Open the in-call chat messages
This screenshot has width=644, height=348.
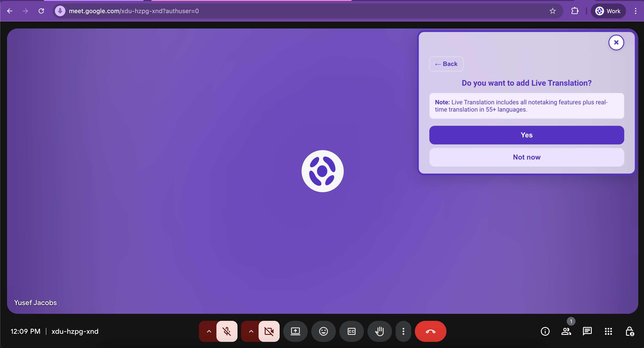[587, 331]
